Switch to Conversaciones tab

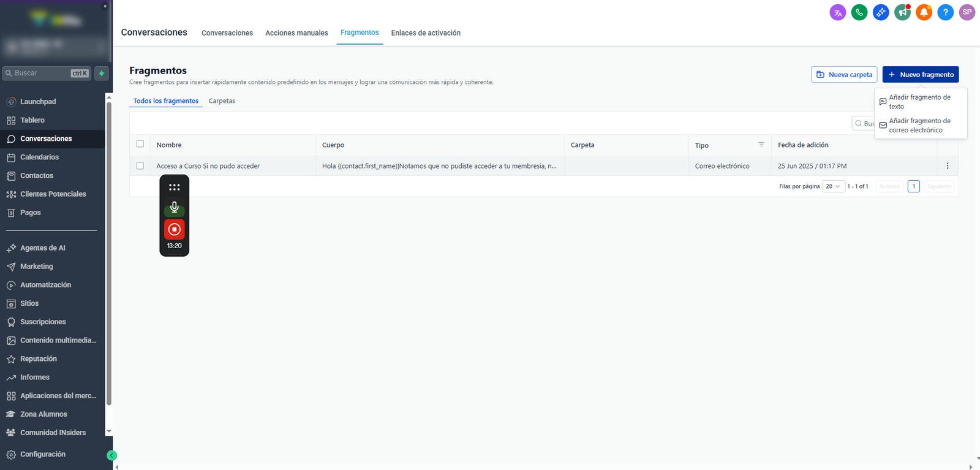(227, 33)
